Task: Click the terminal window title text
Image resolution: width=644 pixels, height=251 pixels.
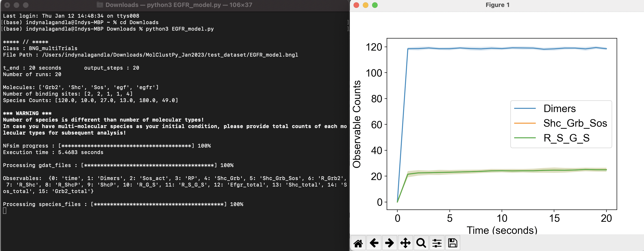Action: click(179, 5)
